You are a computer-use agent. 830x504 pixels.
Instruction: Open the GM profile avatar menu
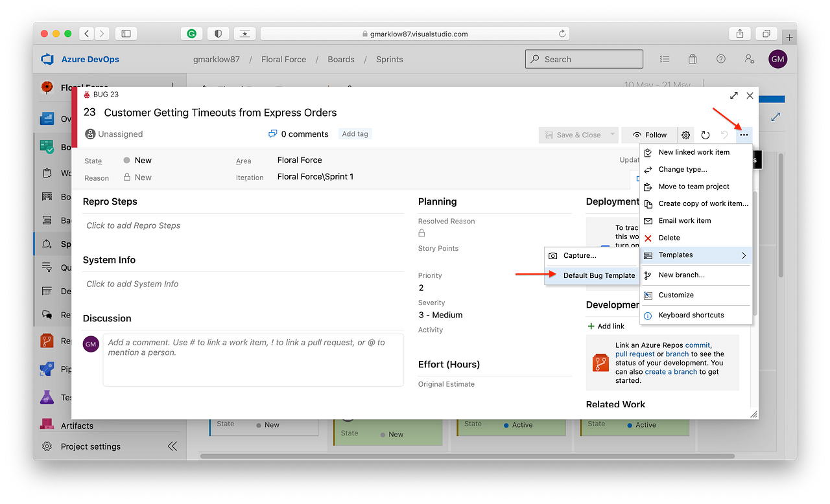click(777, 59)
